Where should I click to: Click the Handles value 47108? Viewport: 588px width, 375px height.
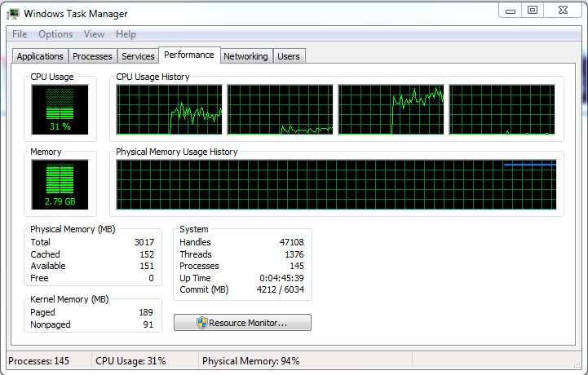pos(292,242)
